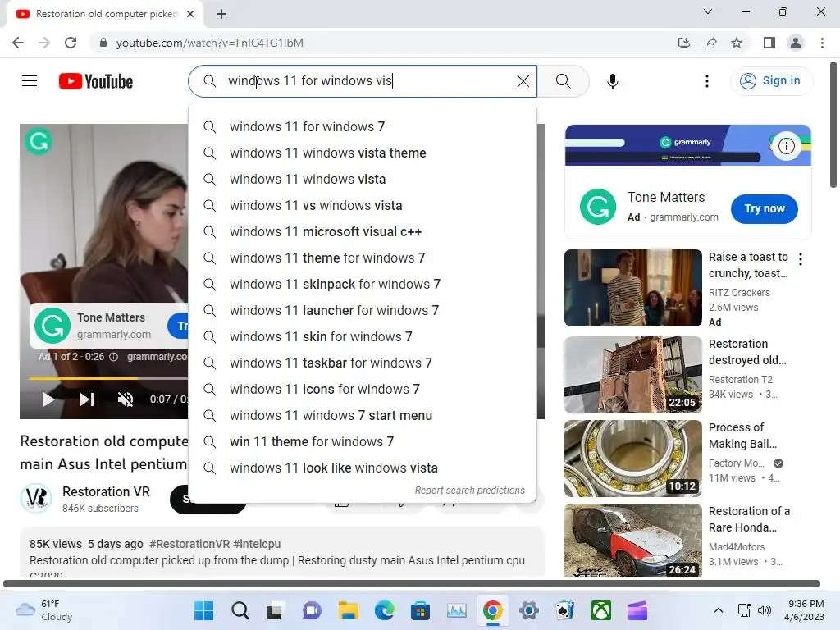The width and height of the screenshot is (840, 630).
Task: Choose 'windows 11 windows 7 start menu'
Action: (363, 415)
